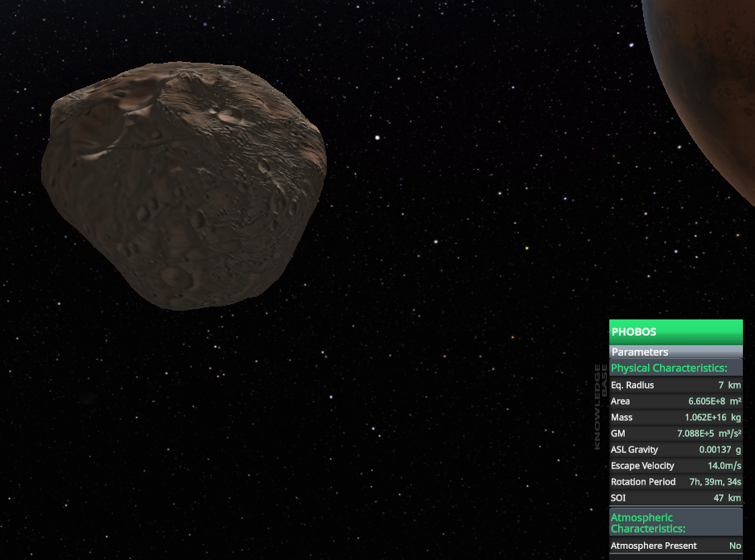Expand the green PHOBOS title bar

pyautogui.click(x=676, y=331)
